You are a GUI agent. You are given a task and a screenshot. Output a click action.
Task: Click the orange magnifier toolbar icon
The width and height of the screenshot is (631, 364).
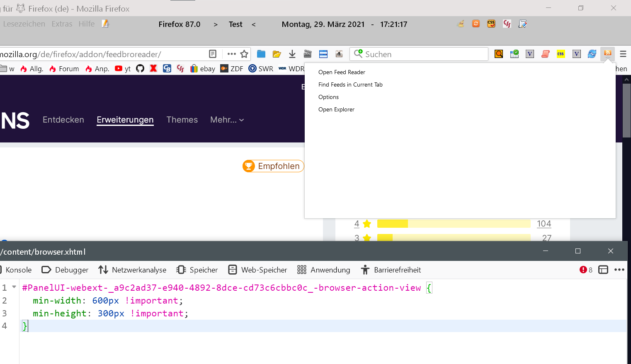[499, 54]
